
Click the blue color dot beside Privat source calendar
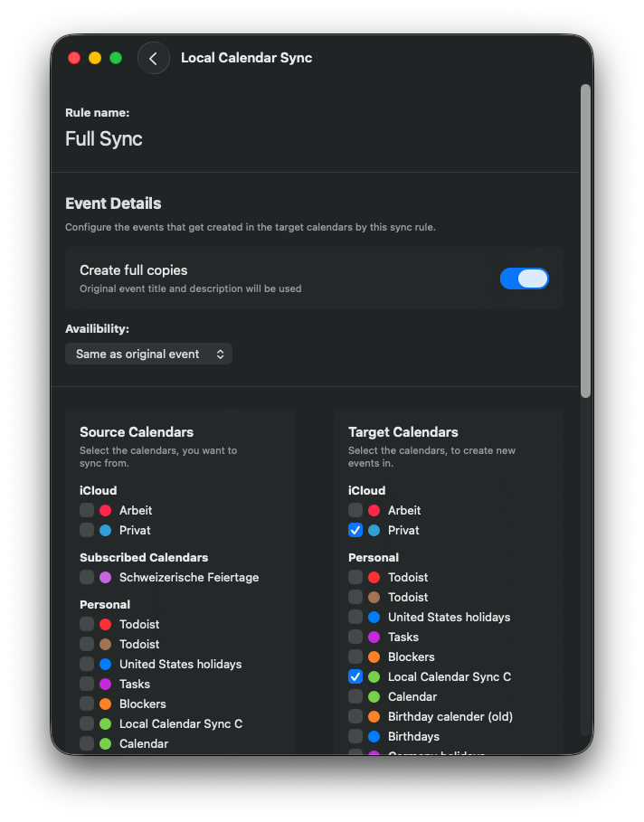point(107,530)
